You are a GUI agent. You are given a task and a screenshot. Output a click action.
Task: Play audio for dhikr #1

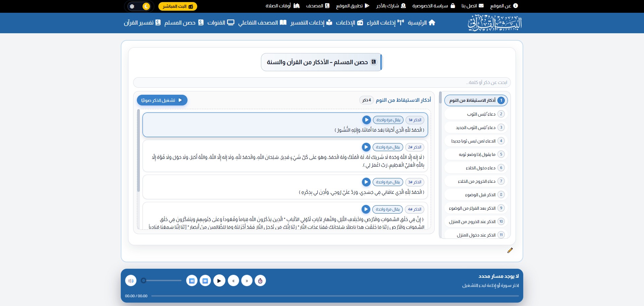(366, 120)
